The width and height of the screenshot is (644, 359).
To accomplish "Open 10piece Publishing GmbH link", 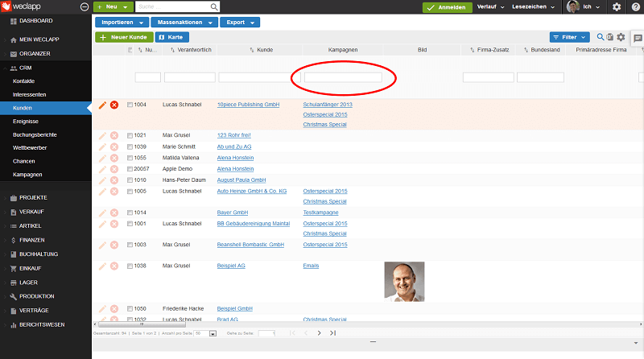I will click(248, 105).
